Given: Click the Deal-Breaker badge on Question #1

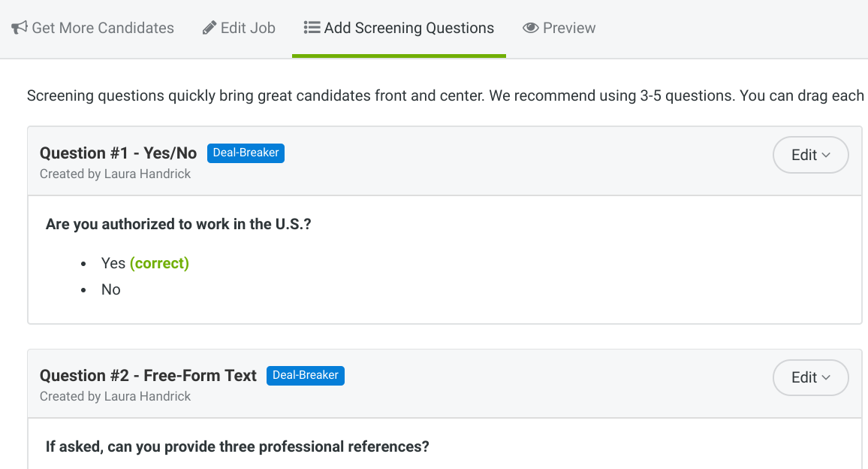Looking at the screenshot, I should 246,153.
